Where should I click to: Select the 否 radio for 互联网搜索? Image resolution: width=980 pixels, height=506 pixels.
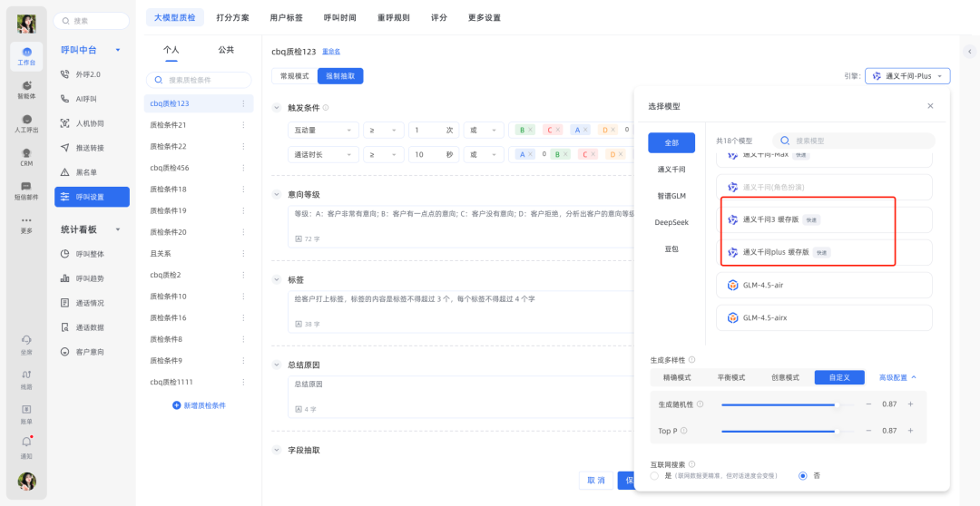tap(802, 475)
